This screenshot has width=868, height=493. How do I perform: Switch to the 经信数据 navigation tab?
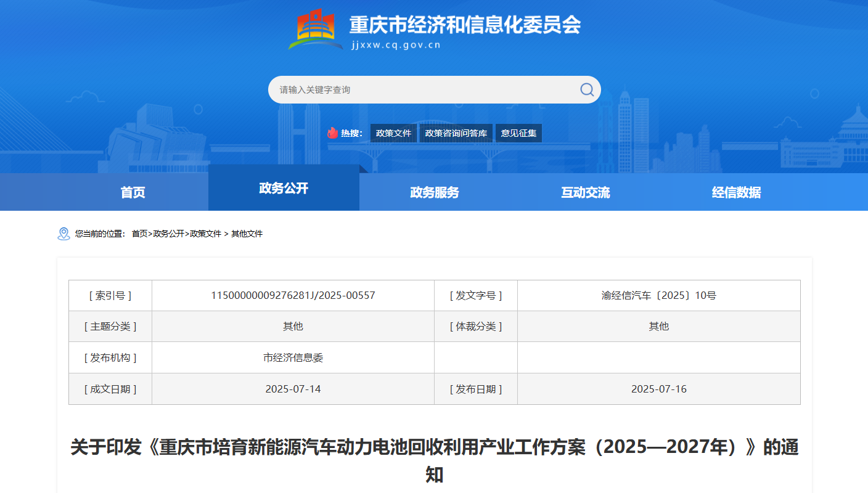pyautogui.click(x=736, y=192)
